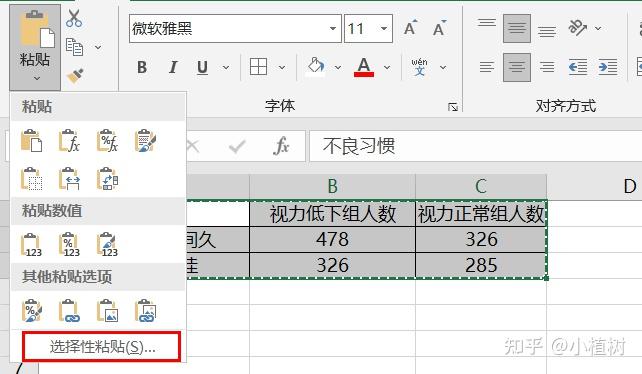Open Font settings dialog launcher
Screen dimensions: 642x374
coord(453,107)
